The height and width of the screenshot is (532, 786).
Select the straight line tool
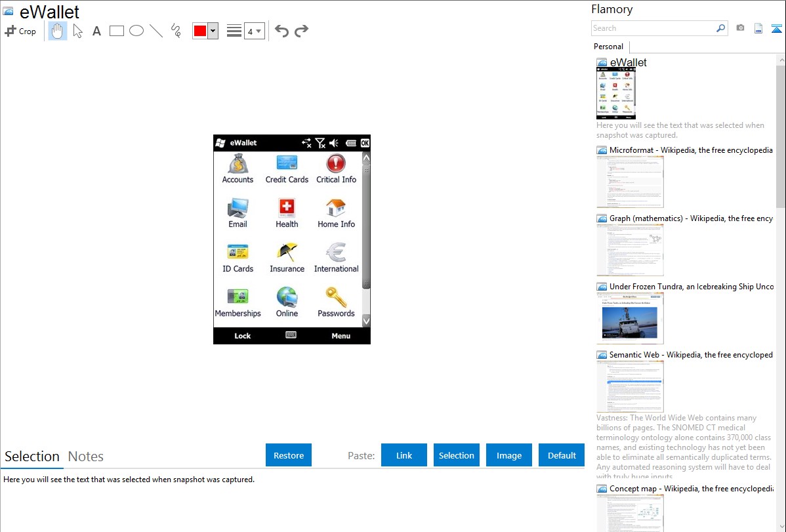pos(156,31)
